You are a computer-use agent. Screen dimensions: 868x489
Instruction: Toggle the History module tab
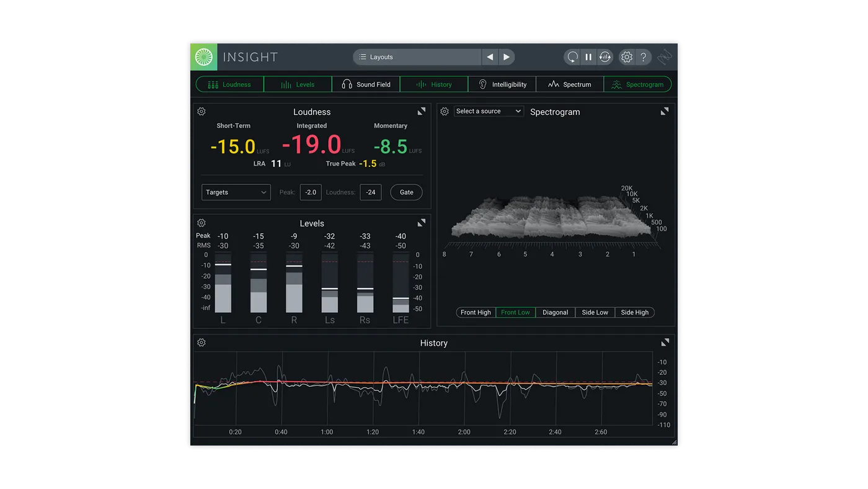coord(434,84)
